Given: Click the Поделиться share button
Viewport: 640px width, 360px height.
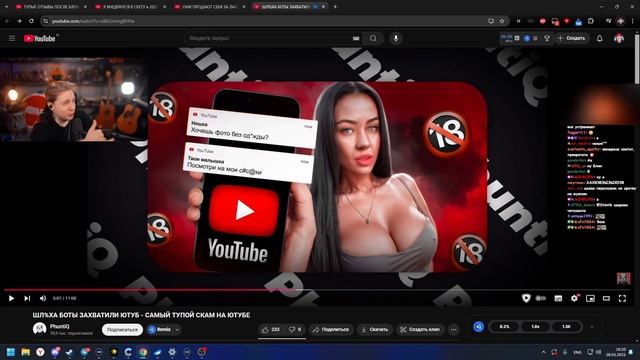Looking at the screenshot, I should pos(331,329).
